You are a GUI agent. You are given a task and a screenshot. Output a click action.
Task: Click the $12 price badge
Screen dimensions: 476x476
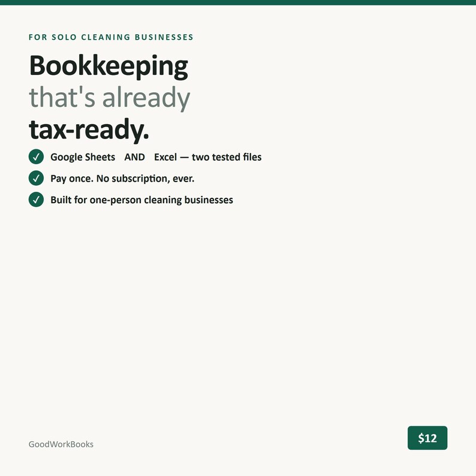427,438
